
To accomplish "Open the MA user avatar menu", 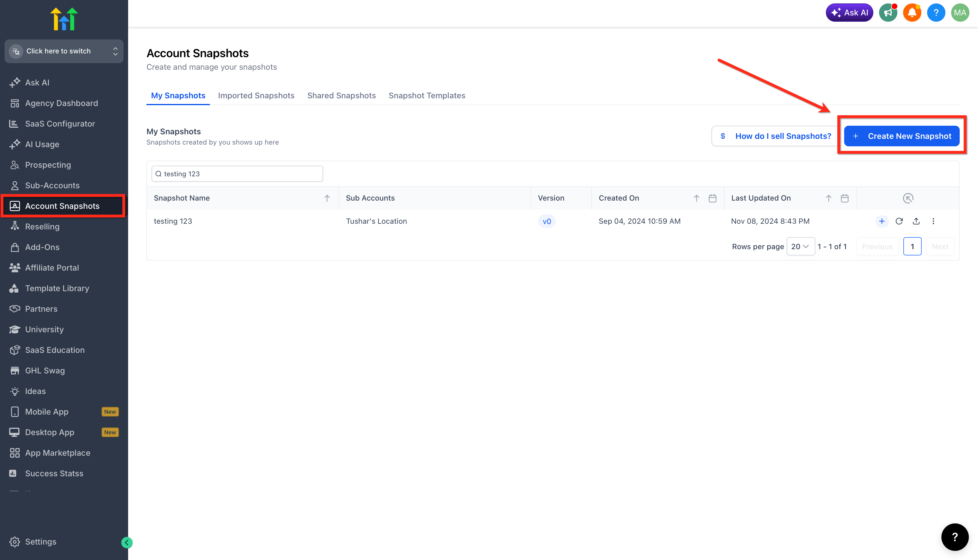I will point(960,13).
